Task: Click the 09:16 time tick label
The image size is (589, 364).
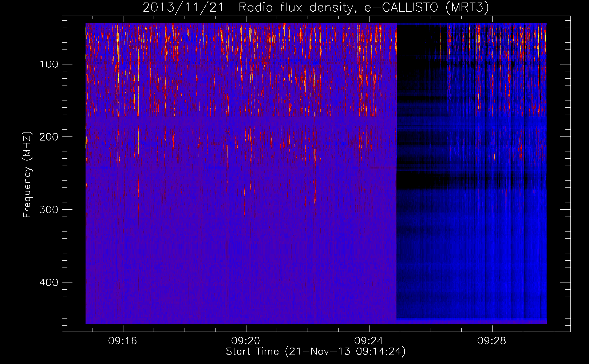Action: pyautogui.click(x=123, y=341)
